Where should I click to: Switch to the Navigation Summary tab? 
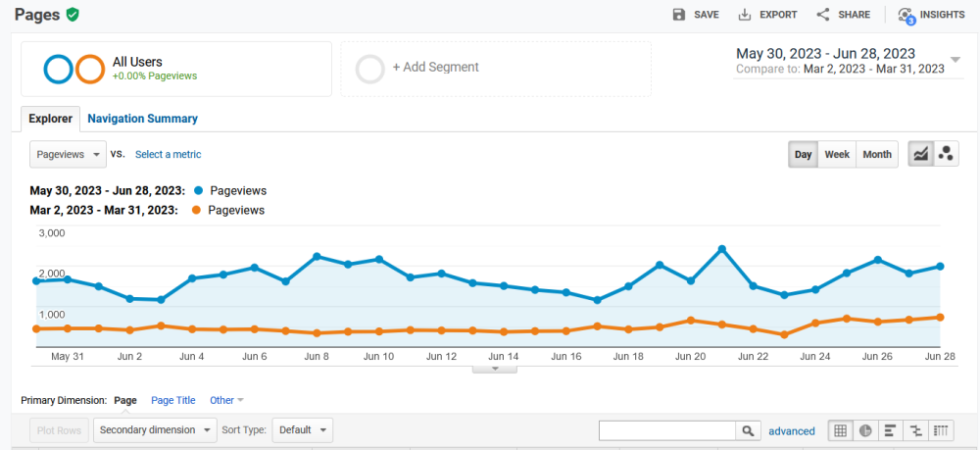(x=142, y=119)
